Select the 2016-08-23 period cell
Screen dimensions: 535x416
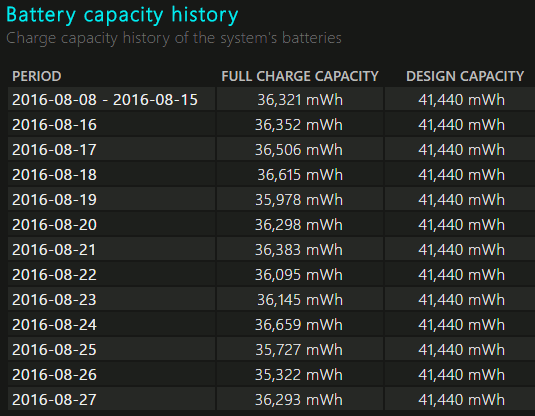click(x=112, y=299)
